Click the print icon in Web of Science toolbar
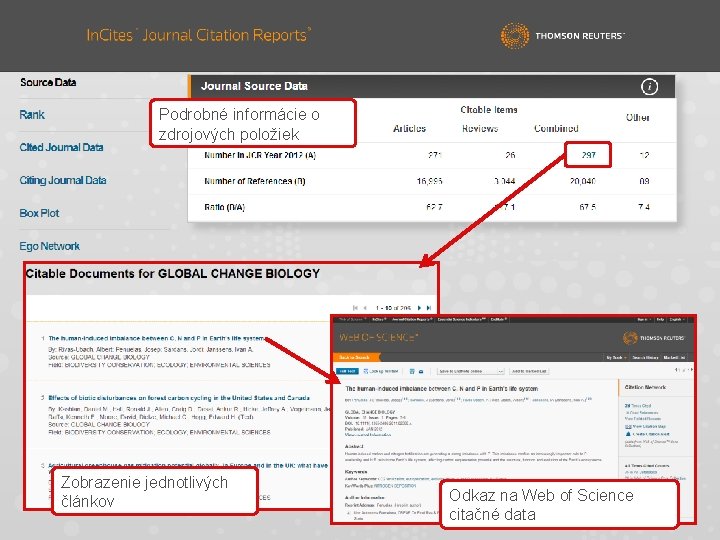Screen dimensions: 720x540 click(x=412, y=371)
